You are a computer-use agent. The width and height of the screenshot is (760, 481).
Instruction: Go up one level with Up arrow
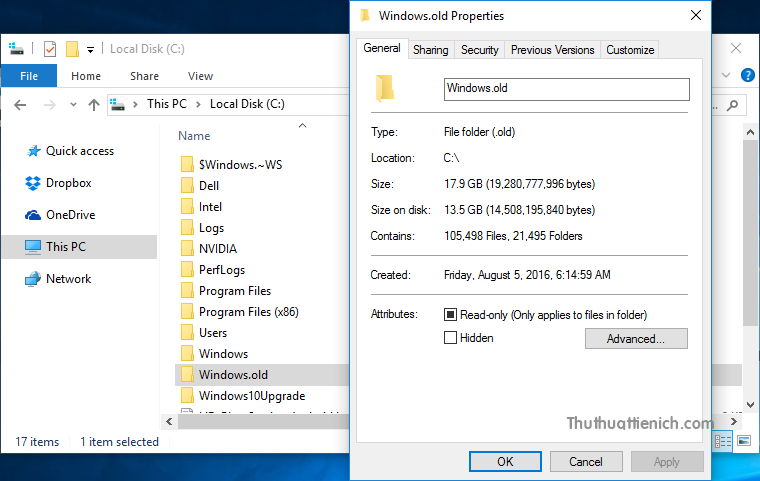[x=94, y=105]
